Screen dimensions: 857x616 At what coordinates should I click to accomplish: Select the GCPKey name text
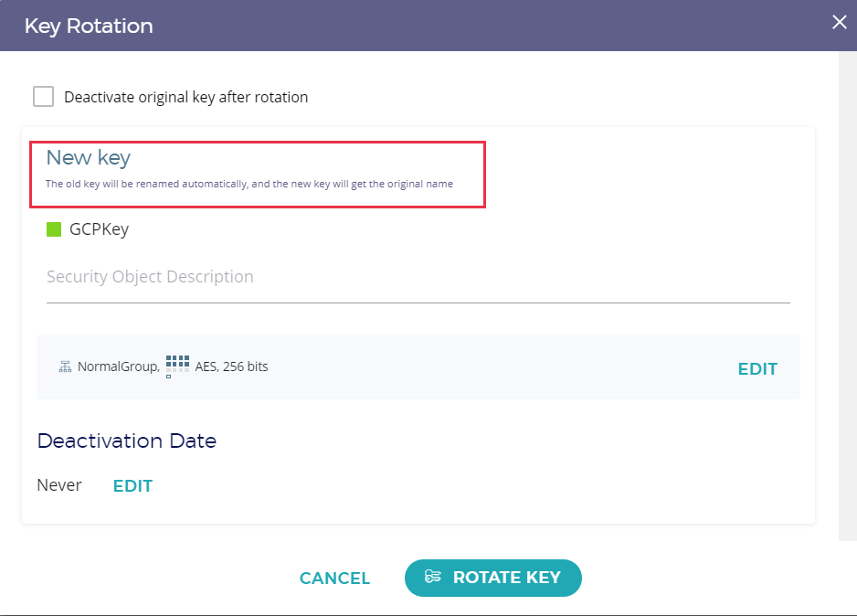(99, 229)
